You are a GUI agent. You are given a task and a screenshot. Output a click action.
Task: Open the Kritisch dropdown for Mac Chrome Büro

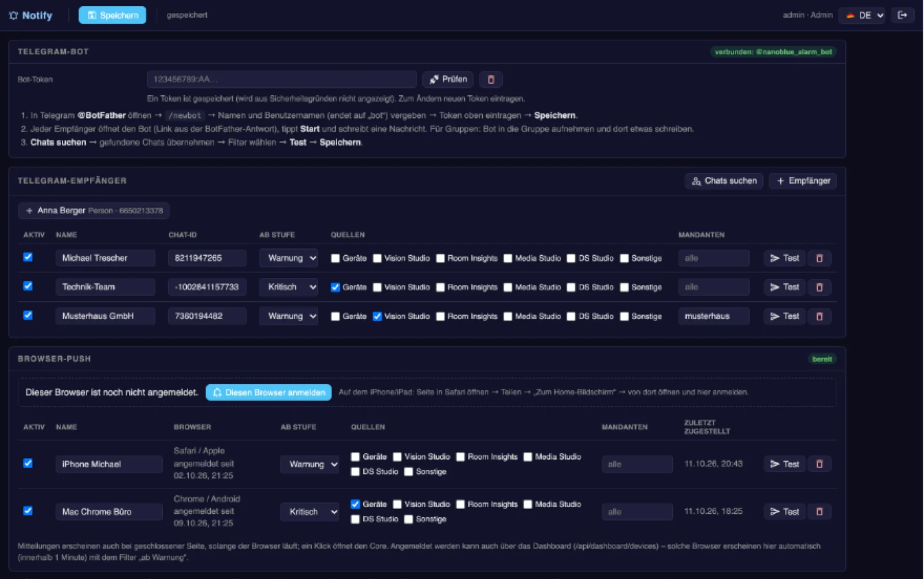coord(310,511)
